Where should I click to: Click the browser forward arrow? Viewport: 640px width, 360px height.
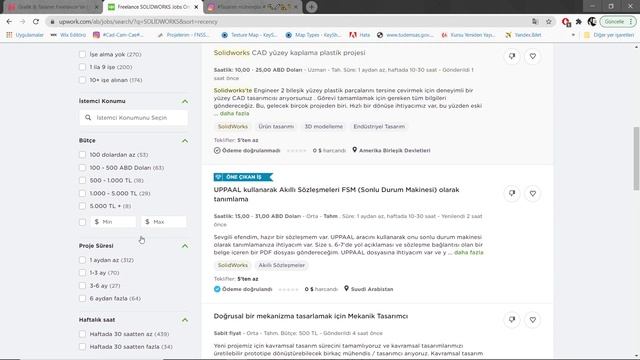[22, 22]
